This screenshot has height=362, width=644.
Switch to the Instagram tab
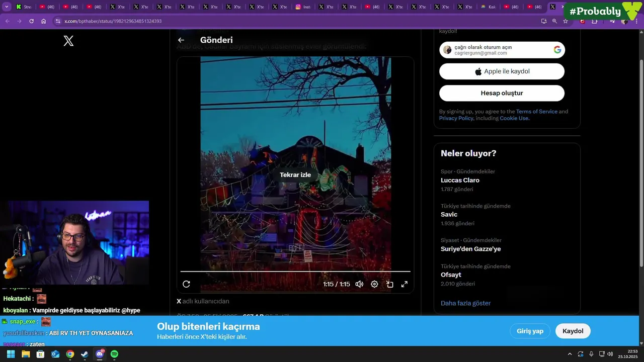click(303, 7)
